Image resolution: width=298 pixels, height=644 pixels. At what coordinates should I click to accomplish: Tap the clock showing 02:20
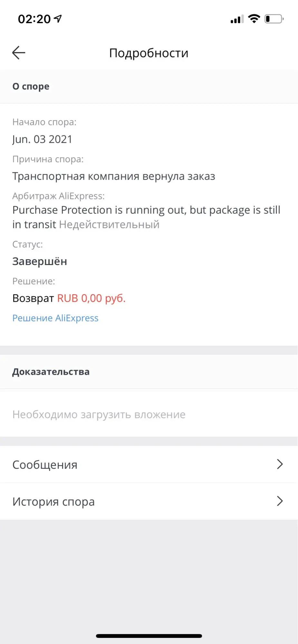click(x=34, y=19)
